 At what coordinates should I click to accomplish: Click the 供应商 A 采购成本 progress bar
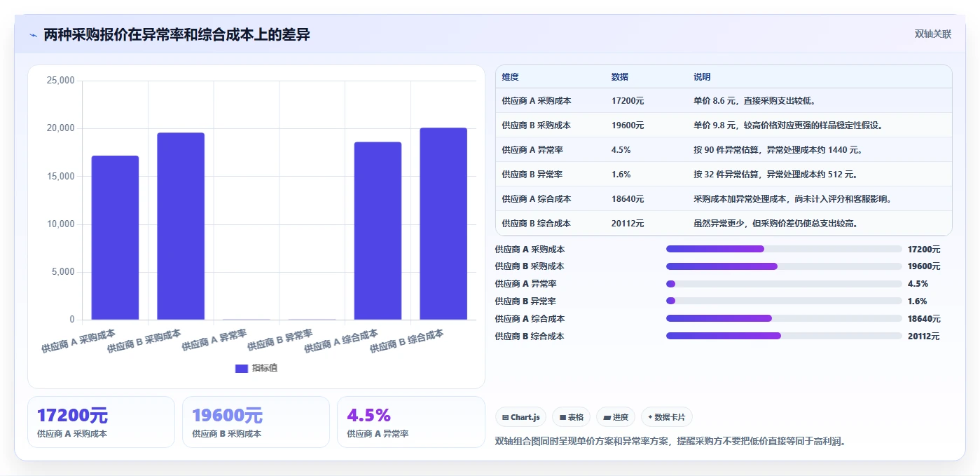(784, 249)
